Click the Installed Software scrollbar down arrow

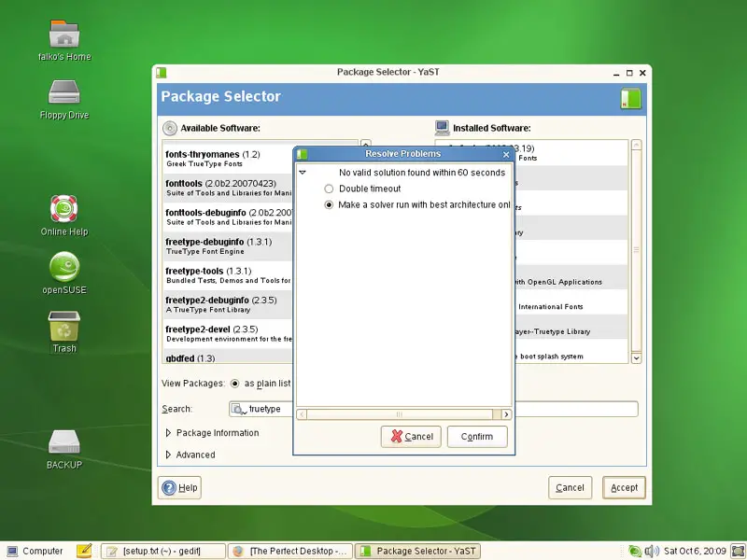coord(636,358)
